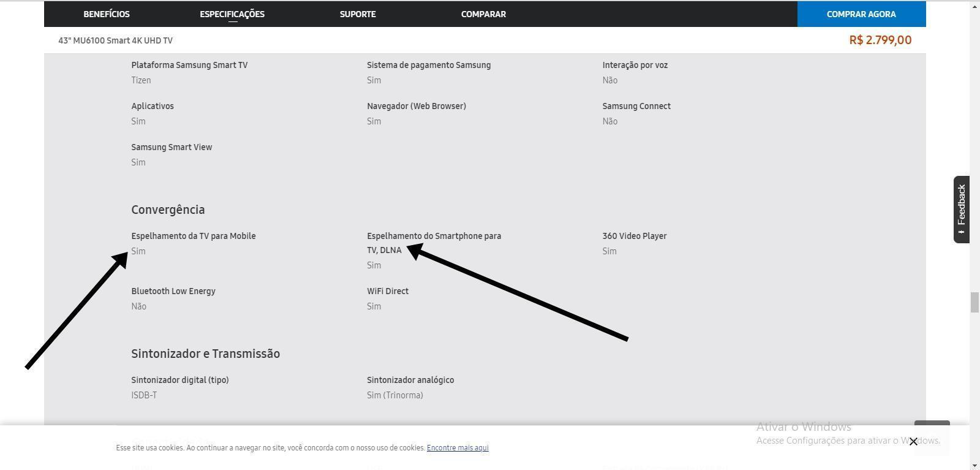This screenshot has width=980, height=470.
Task: Click the Sim value under Samsung Smart View
Action: 138,162
